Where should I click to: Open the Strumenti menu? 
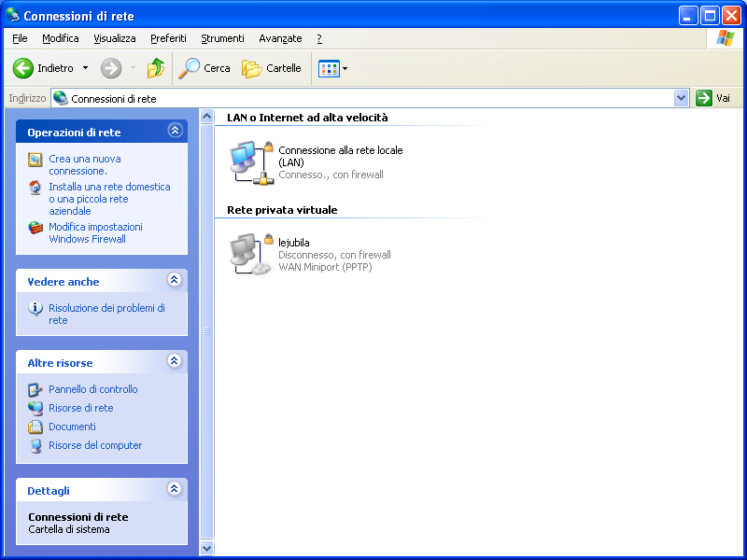(x=222, y=38)
